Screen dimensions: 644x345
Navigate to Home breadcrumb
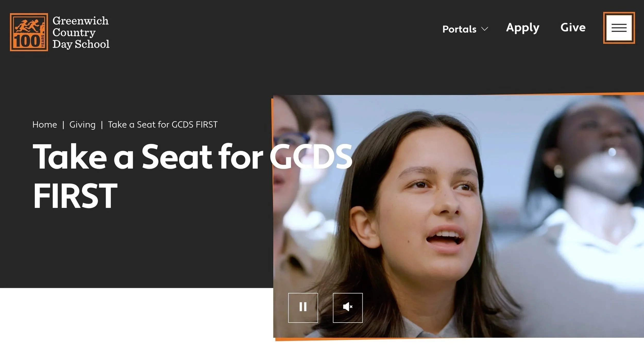coord(45,125)
